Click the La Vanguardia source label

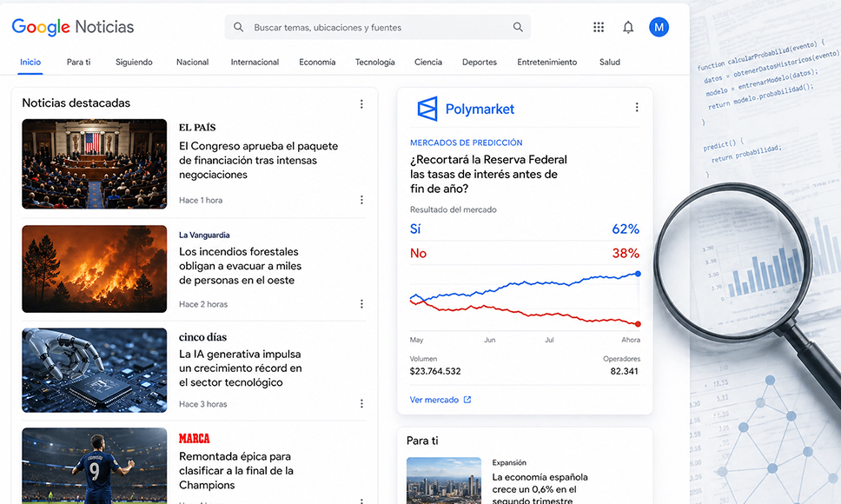tap(204, 235)
